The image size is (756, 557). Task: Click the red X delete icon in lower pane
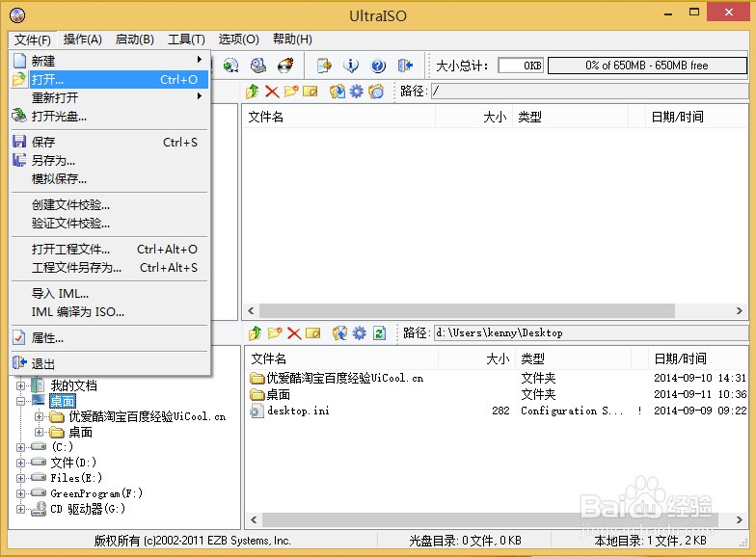click(x=294, y=333)
